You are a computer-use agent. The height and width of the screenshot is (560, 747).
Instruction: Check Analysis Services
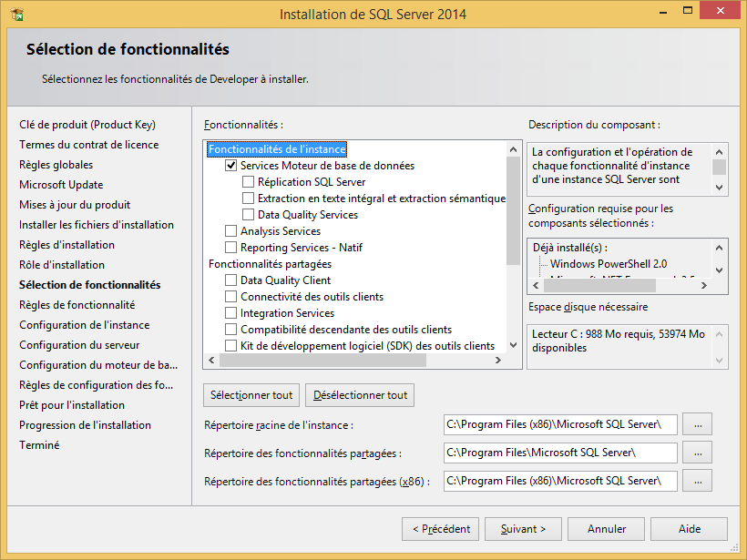(x=231, y=231)
